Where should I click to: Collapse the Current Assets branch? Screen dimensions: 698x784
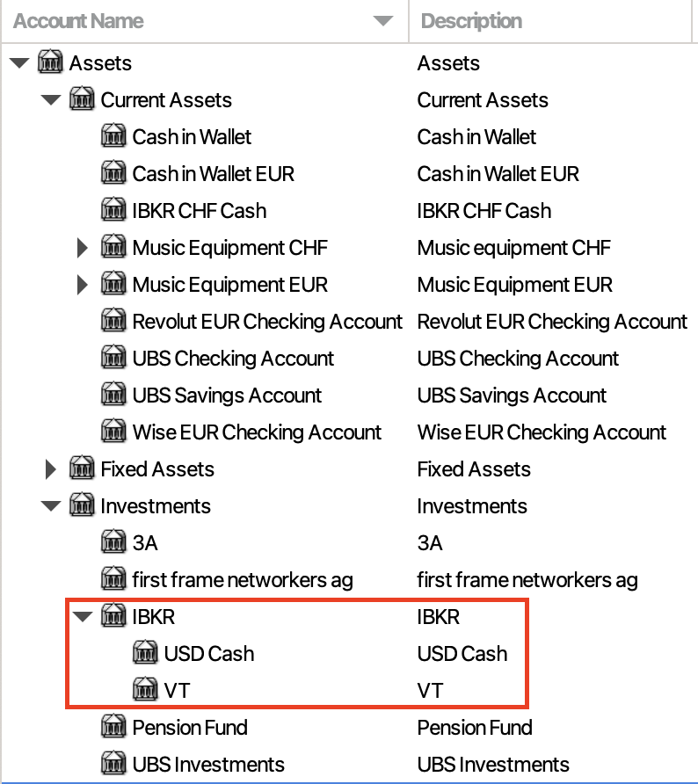tap(51, 100)
